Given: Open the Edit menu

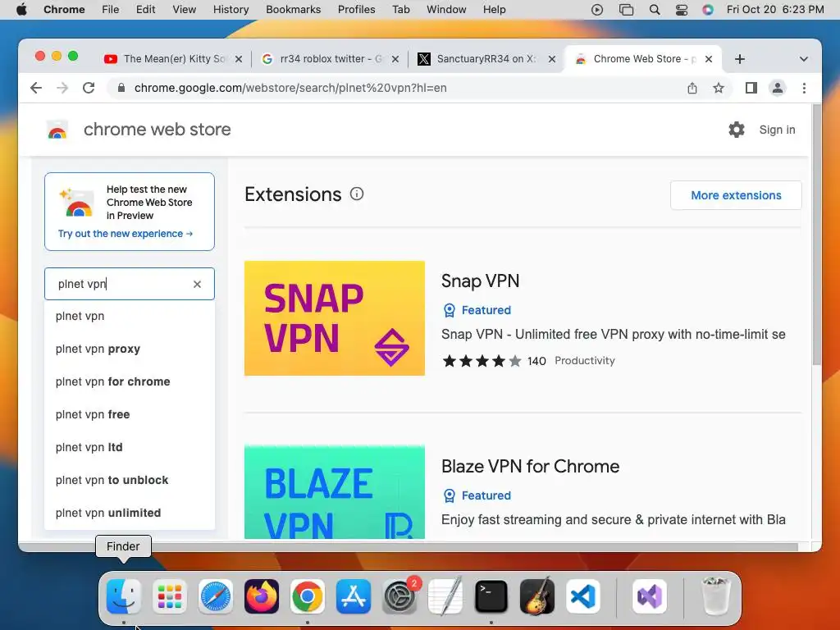Looking at the screenshot, I should [145, 10].
